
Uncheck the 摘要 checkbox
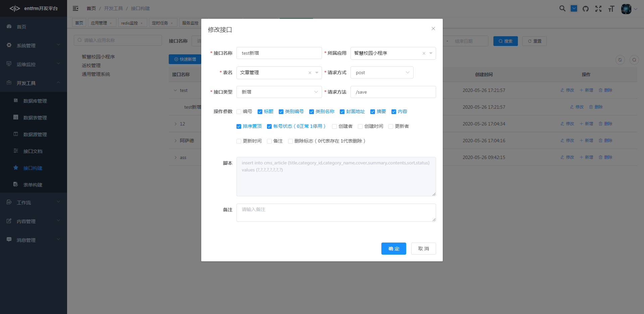coord(373,112)
